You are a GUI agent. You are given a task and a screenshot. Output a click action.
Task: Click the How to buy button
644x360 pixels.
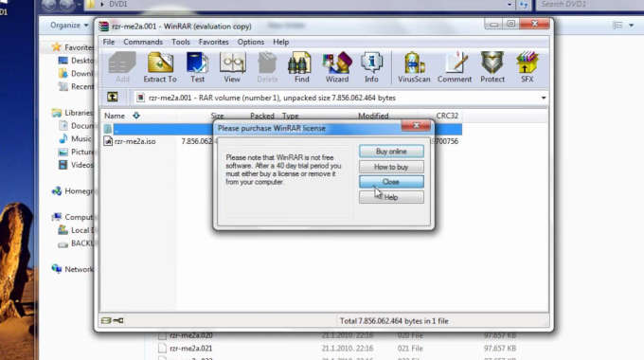(391, 167)
